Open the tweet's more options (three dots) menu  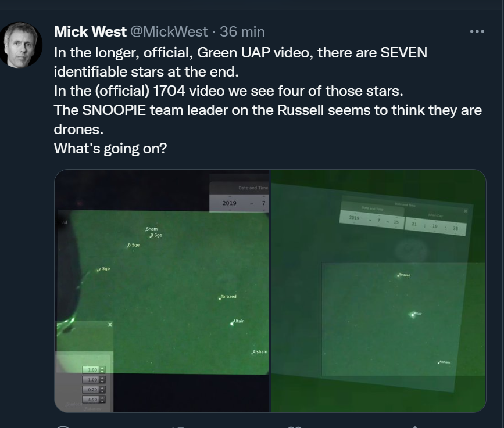[477, 31]
